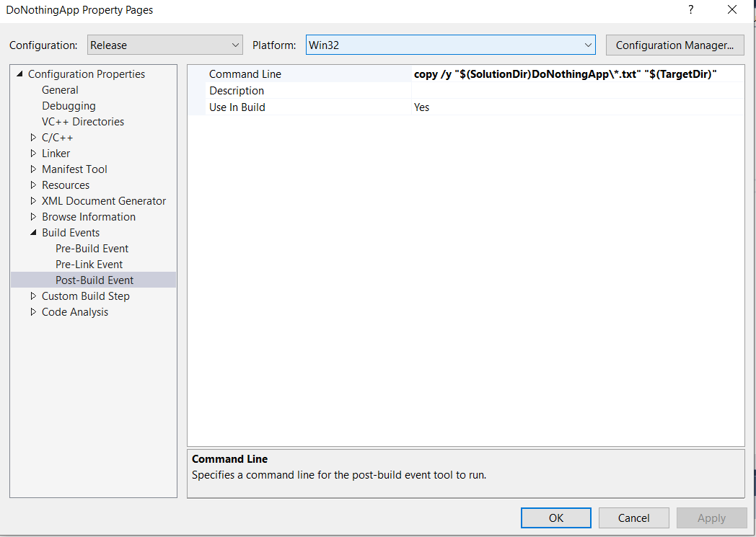Select Post-Build Event in the tree
The width and height of the screenshot is (756, 537).
click(x=94, y=280)
